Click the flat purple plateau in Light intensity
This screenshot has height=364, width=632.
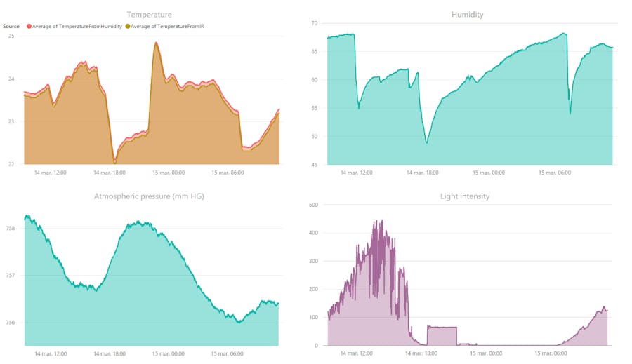point(442,328)
